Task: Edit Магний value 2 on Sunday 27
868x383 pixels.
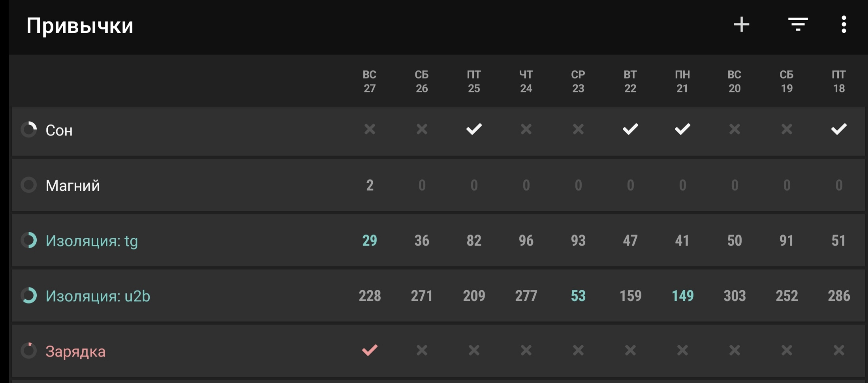Action: point(370,185)
